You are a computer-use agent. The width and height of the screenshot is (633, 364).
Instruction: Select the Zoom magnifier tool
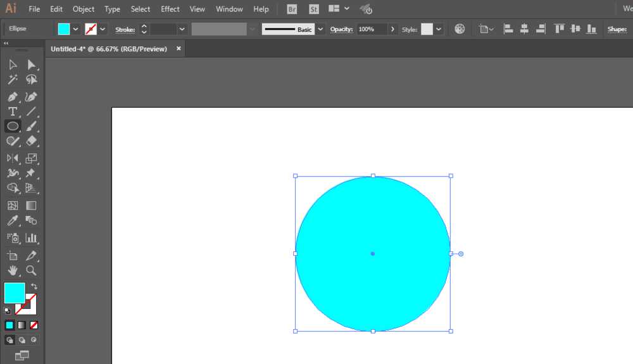[31, 270]
